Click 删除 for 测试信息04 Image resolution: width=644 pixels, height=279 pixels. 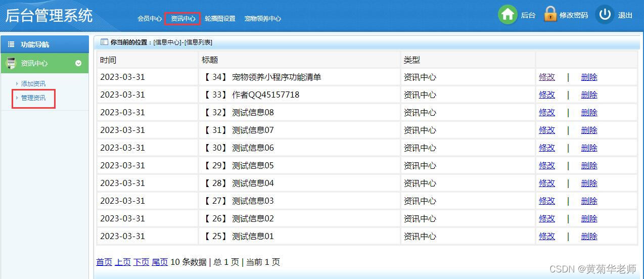(x=589, y=183)
